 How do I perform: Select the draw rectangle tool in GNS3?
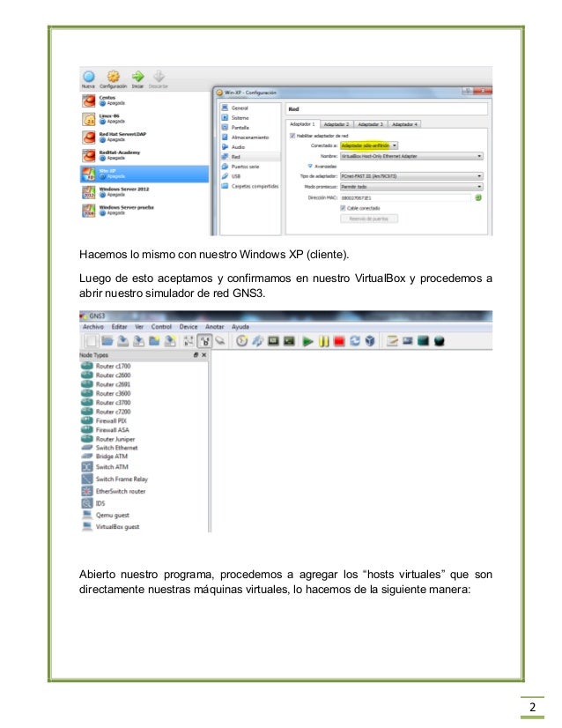423,341
